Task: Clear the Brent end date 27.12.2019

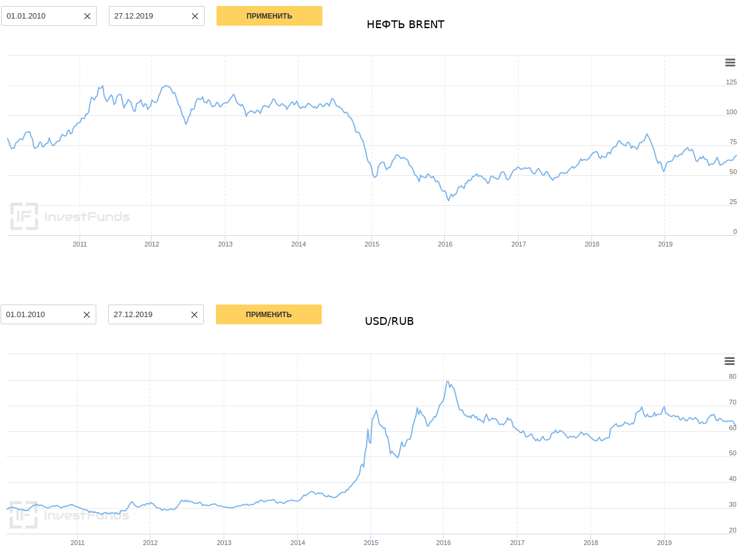Action: click(x=195, y=16)
